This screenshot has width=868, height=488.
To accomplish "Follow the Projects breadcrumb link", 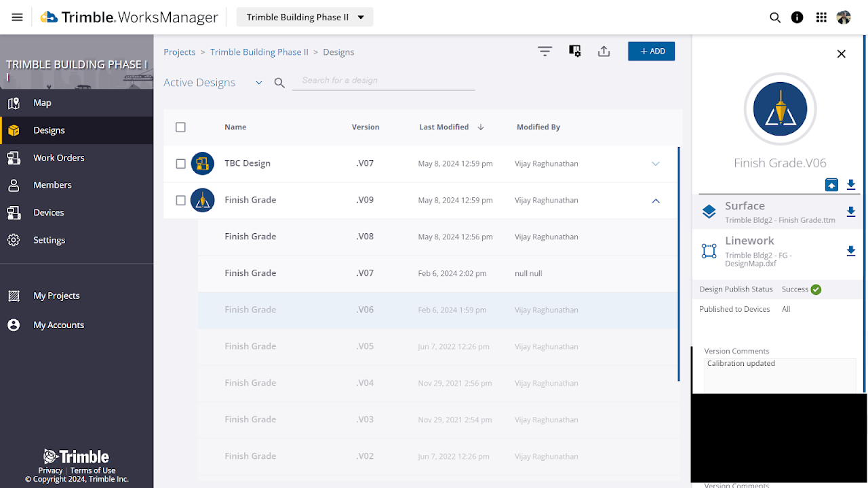I will [x=180, y=52].
